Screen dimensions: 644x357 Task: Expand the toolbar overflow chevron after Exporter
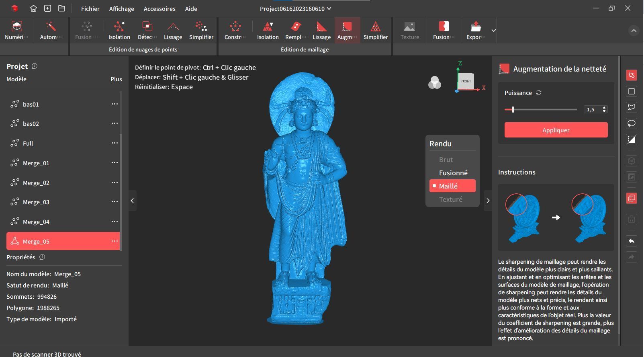(493, 31)
